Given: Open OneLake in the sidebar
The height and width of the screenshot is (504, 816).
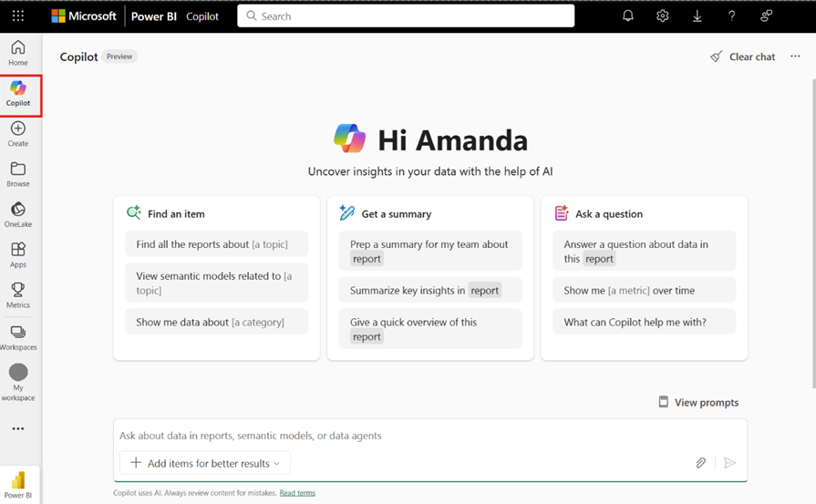Looking at the screenshot, I should pyautogui.click(x=18, y=215).
